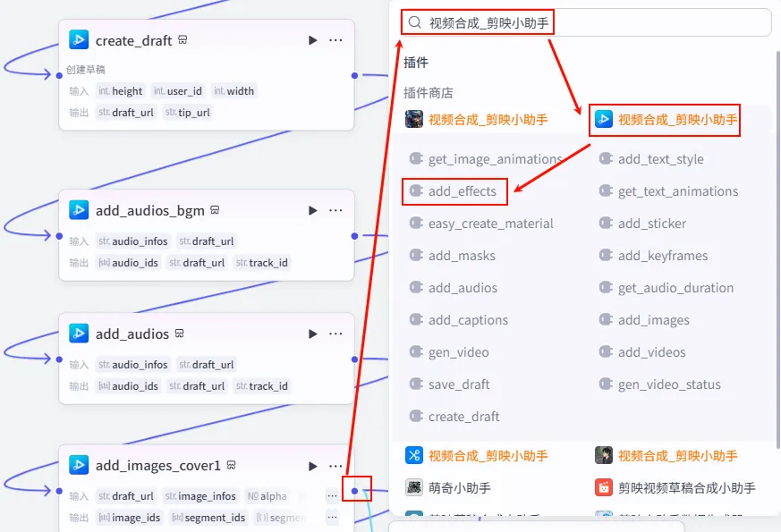Open more options on add_audios node

[335, 334]
